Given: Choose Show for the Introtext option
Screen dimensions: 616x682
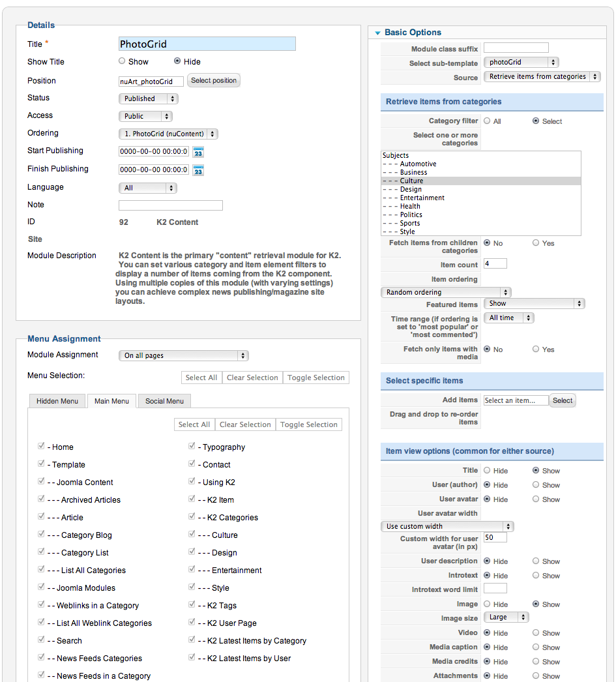Looking at the screenshot, I should pyautogui.click(x=536, y=575).
